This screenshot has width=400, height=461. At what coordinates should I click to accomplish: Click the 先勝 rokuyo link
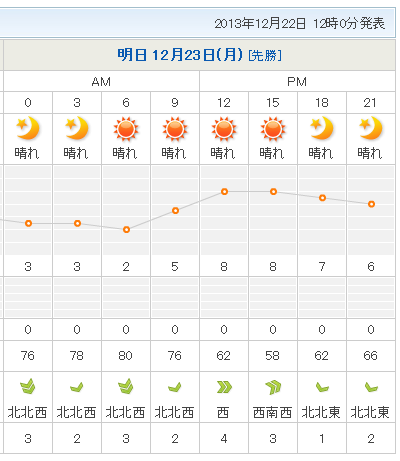265,55
